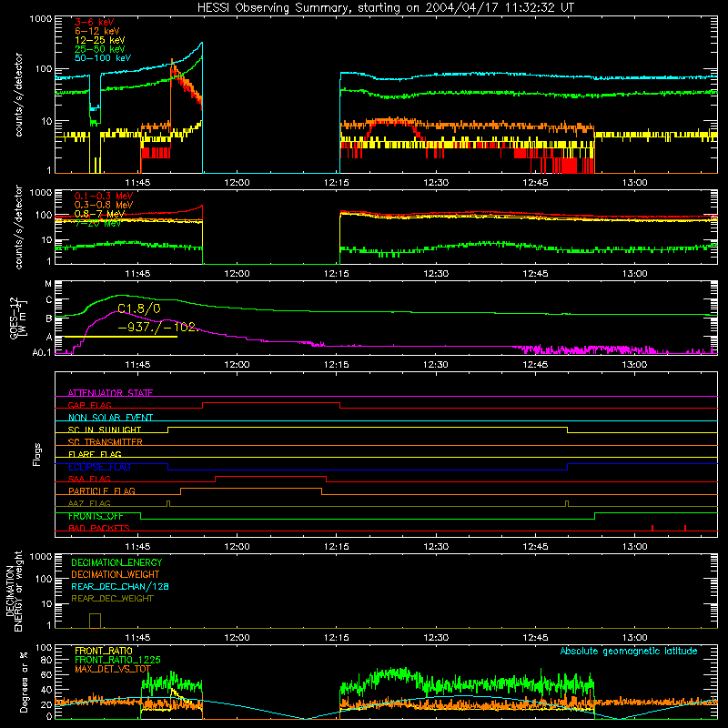Click the 'Flags' vertical axis title
Image resolution: width=728 pixels, height=728 pixels.
[x=36, y=454]
